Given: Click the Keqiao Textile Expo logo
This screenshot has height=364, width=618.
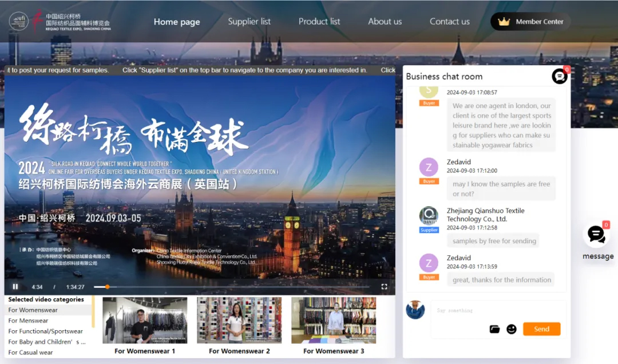Looking at the screenshot, I should [60, 21].
